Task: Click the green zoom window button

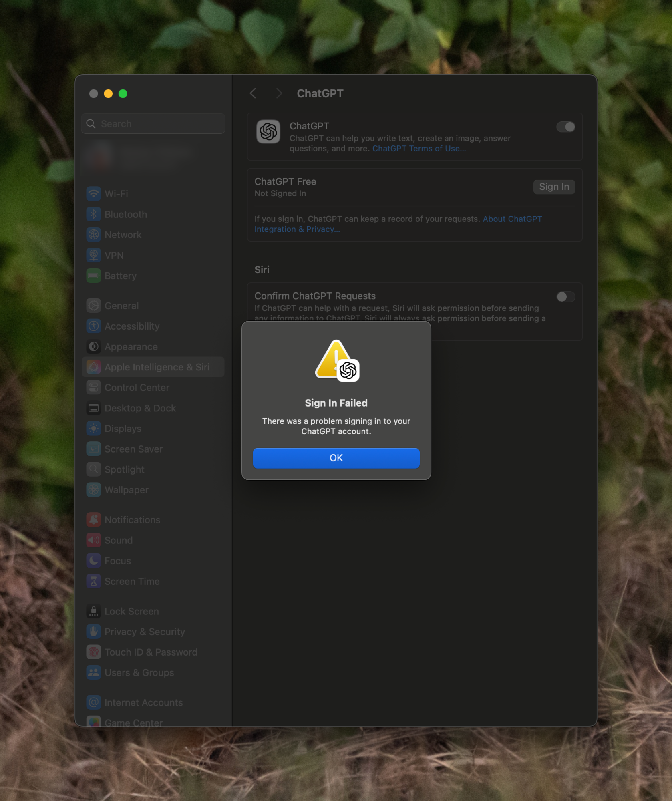Action: pos(123,93)
